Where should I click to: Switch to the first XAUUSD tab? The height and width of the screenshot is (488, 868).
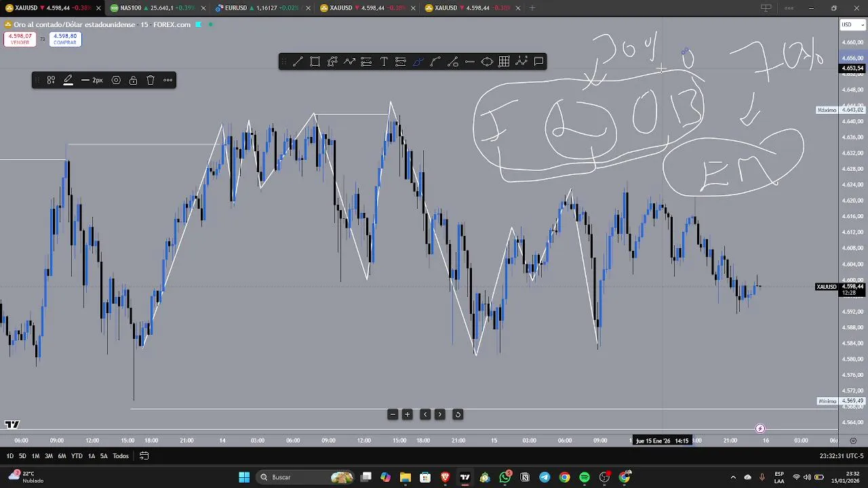coord(53,8)
